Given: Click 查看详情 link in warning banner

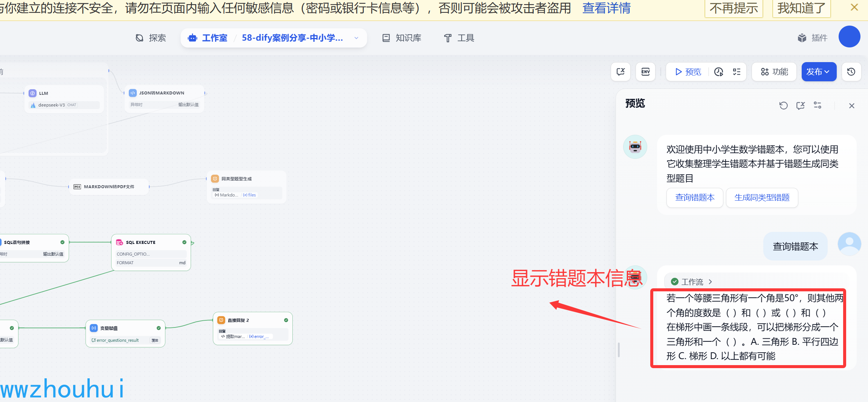Looking at the screenshot, I should (x=606, y=8).
